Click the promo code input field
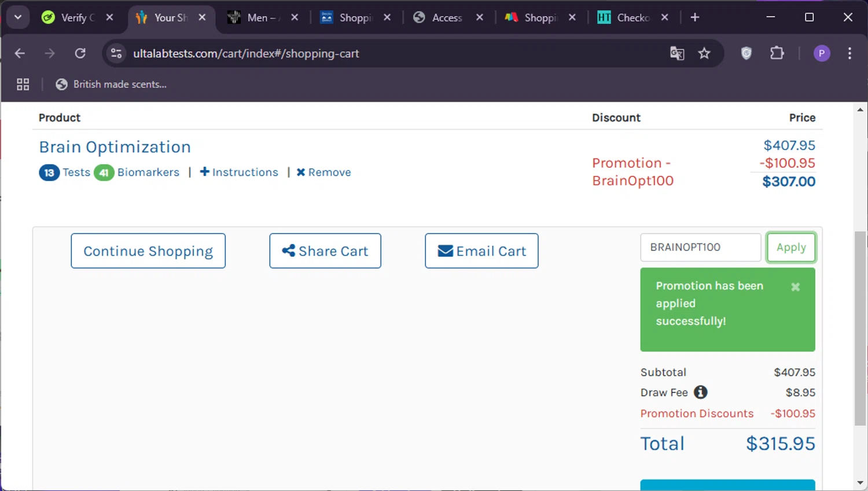Viewport: 868px width, 491px height. pyautogui.click(x=700, y=248)
